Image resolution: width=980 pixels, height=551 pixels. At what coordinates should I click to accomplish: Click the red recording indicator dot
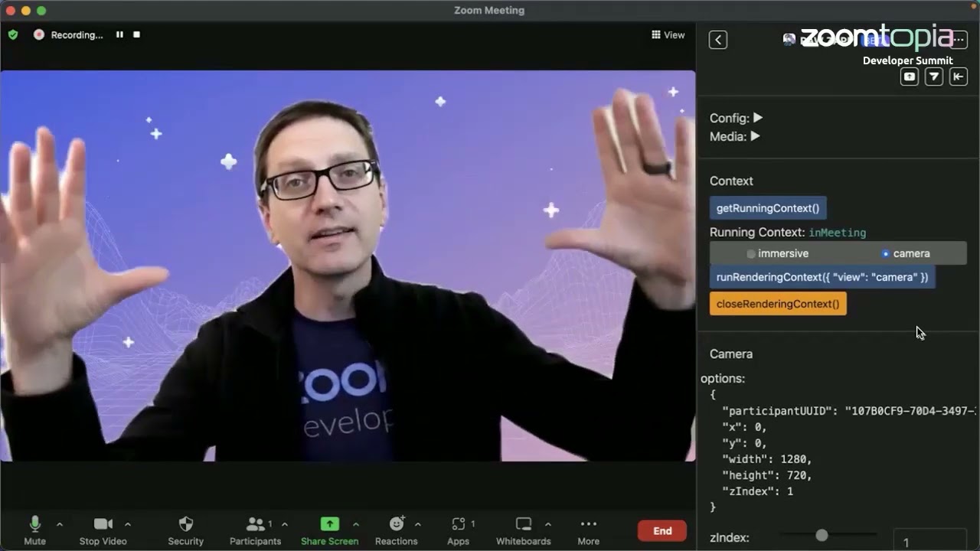[x=38, y=34]
